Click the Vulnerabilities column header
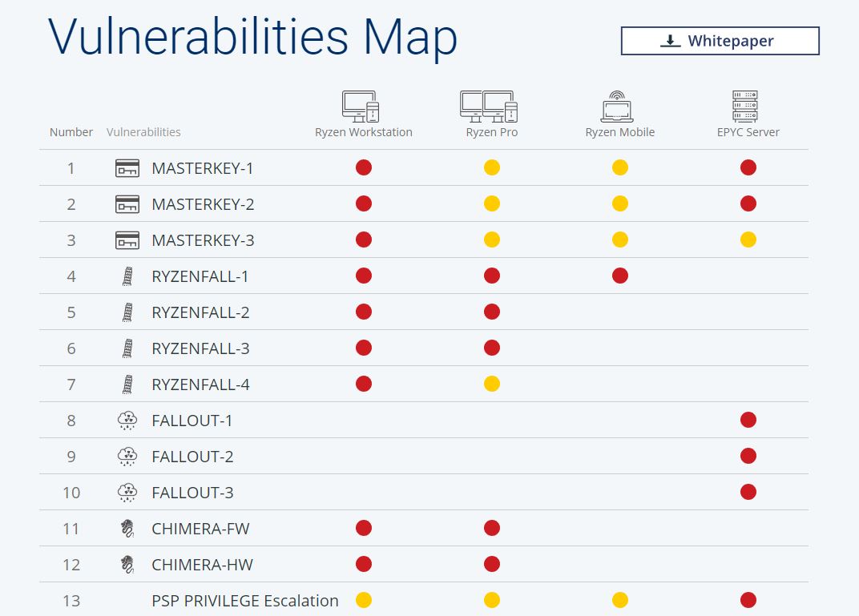 143,132
